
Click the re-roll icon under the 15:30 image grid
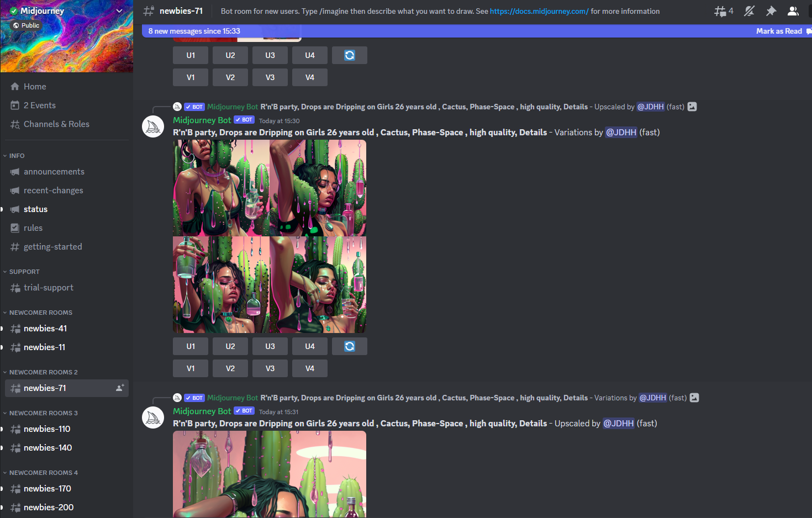[350, 346]
